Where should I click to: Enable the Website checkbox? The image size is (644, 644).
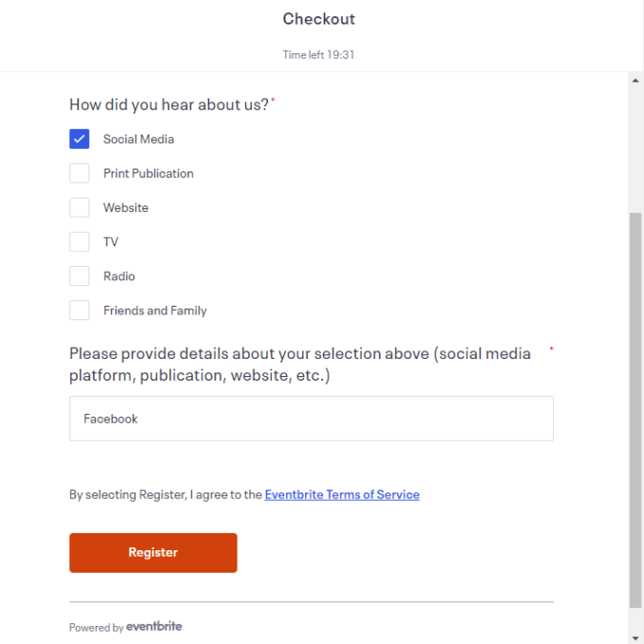coord(80,207)
